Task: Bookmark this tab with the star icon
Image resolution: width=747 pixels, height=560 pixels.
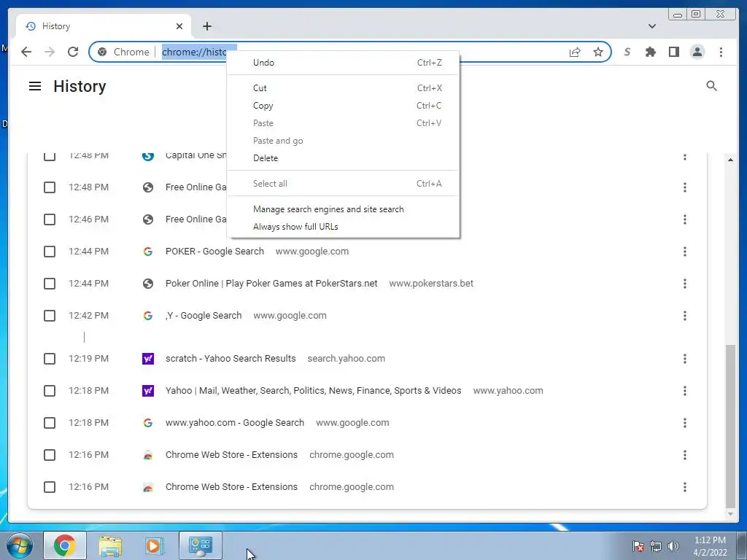Action: click(598, 52)
